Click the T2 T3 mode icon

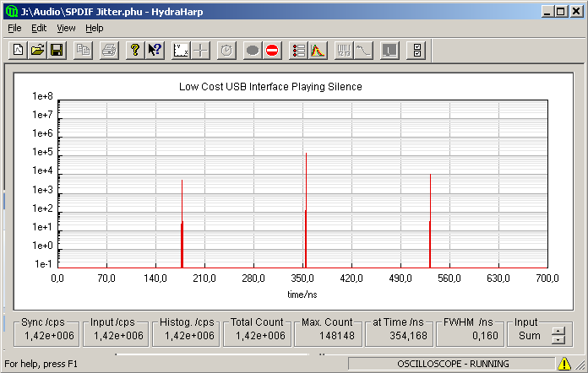click(344, 50)
